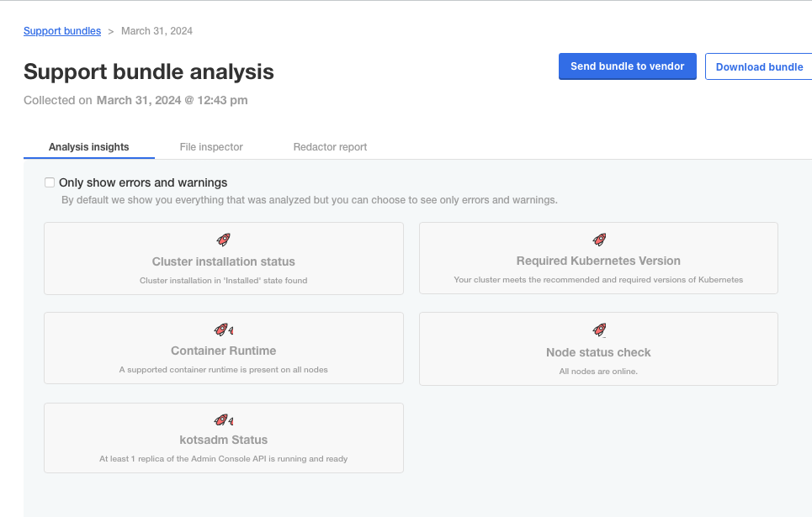Click the Node status check title text
The height and width of the screenshot is (517, 812).
tap(598, 352)
